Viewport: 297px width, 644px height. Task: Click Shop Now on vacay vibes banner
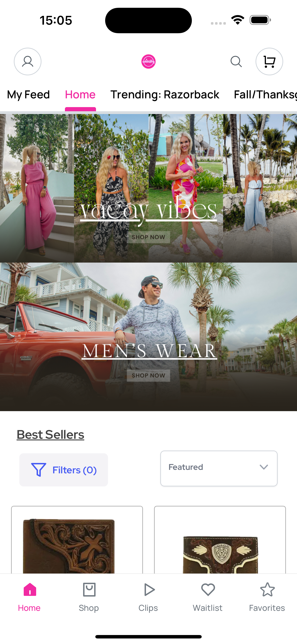pos(148,237)
